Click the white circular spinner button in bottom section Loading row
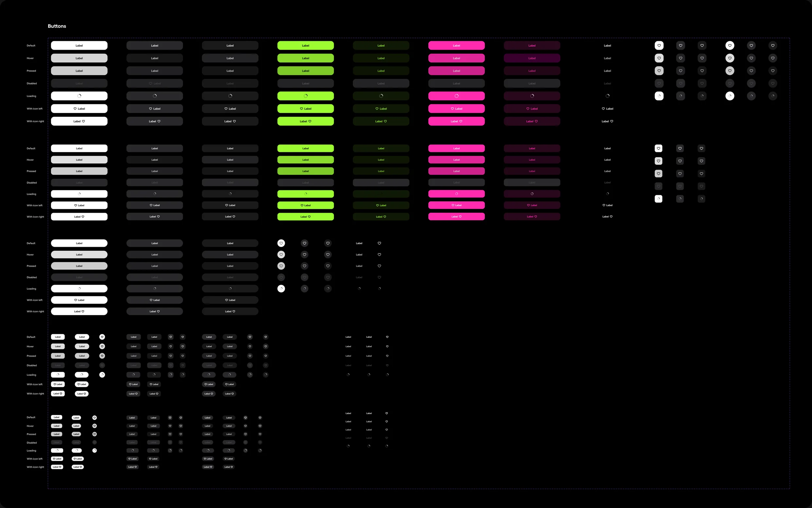812x508 pixels. point(94,450)
